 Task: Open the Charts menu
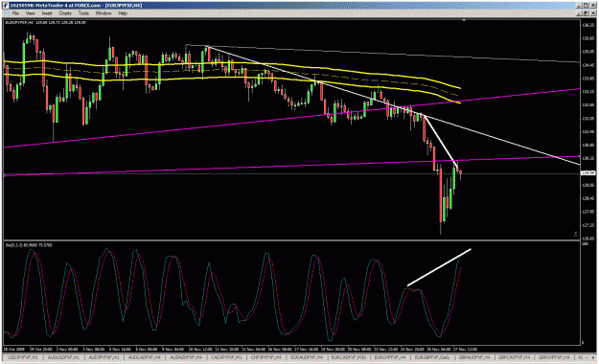coord(65,13)
